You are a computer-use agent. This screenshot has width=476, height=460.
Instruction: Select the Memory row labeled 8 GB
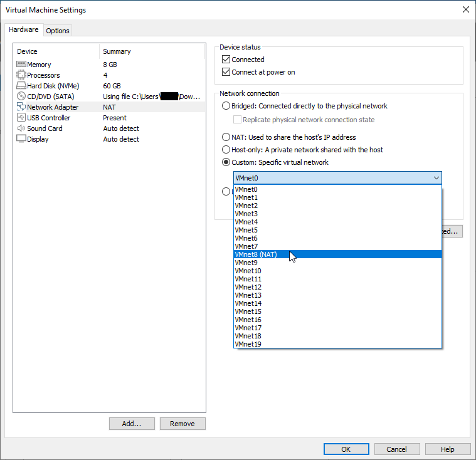110,65
